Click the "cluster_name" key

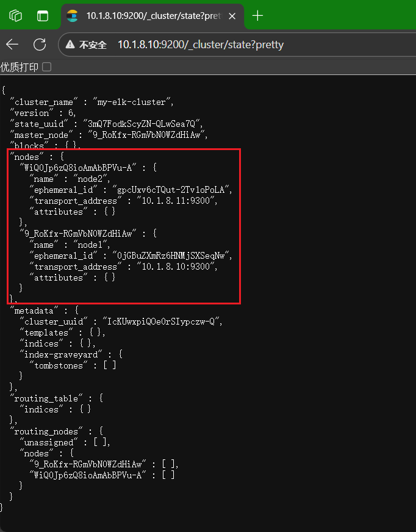[44, 102]
